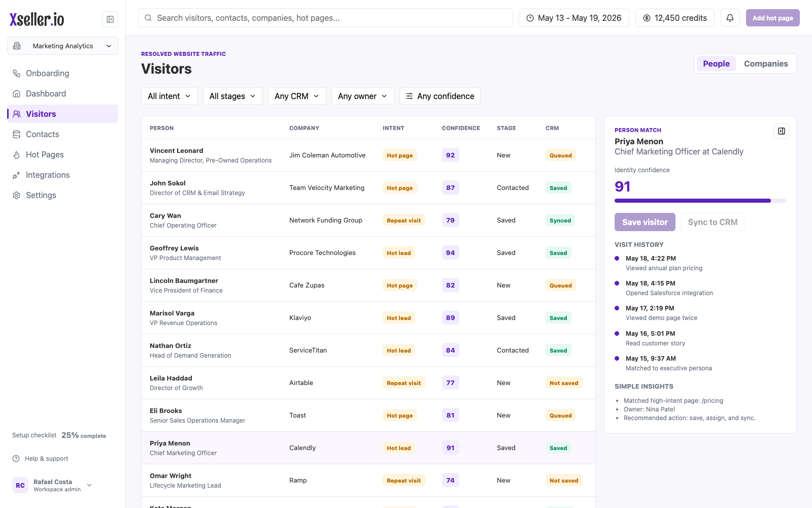Image resolution: width=812 pixels, height=508 pixels.
Task: Click the Add hot page button
Action: (x=772, y=18)
